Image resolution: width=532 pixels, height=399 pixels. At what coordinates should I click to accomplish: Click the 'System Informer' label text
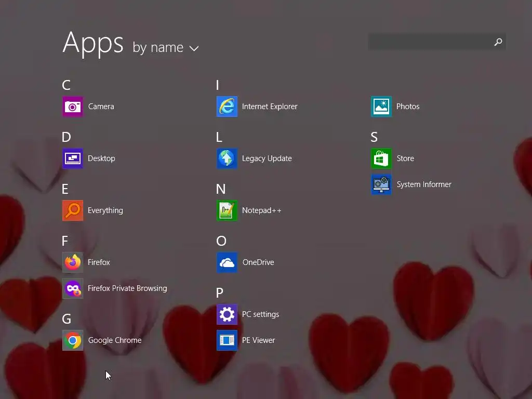(x=424, y=184)
